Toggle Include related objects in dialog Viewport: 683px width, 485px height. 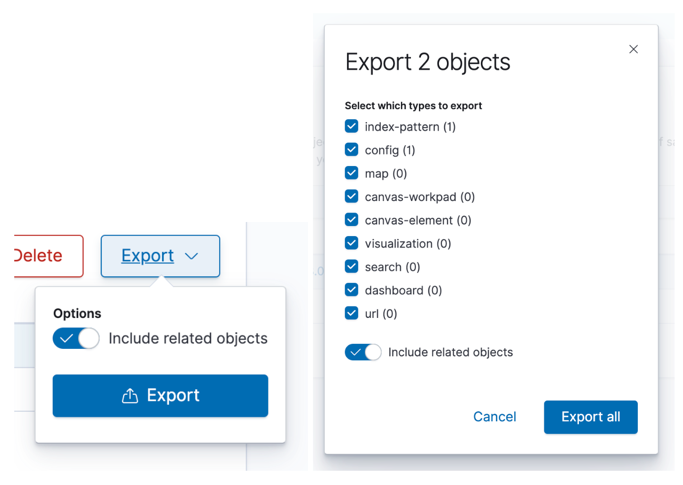click(363, 352)
